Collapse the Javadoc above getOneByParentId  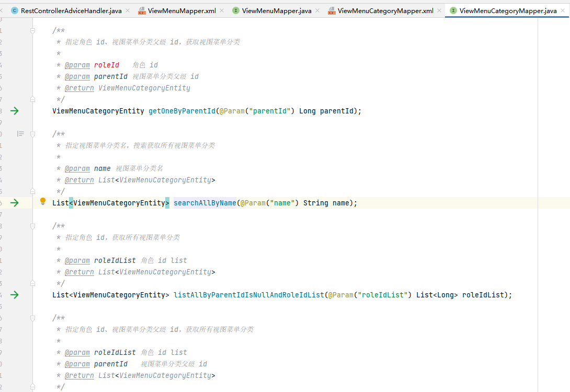point(32,30)
